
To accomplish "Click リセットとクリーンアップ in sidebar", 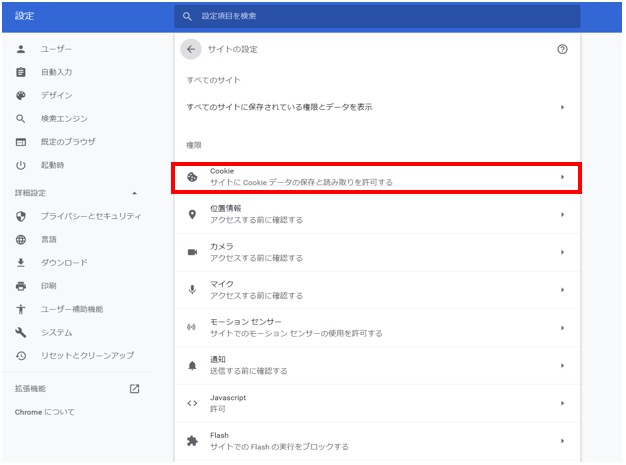I will [87, 355].
